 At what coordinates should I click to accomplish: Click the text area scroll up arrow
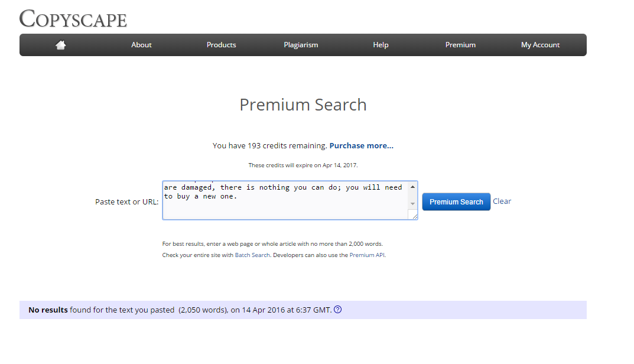click(x=412, y=187)
